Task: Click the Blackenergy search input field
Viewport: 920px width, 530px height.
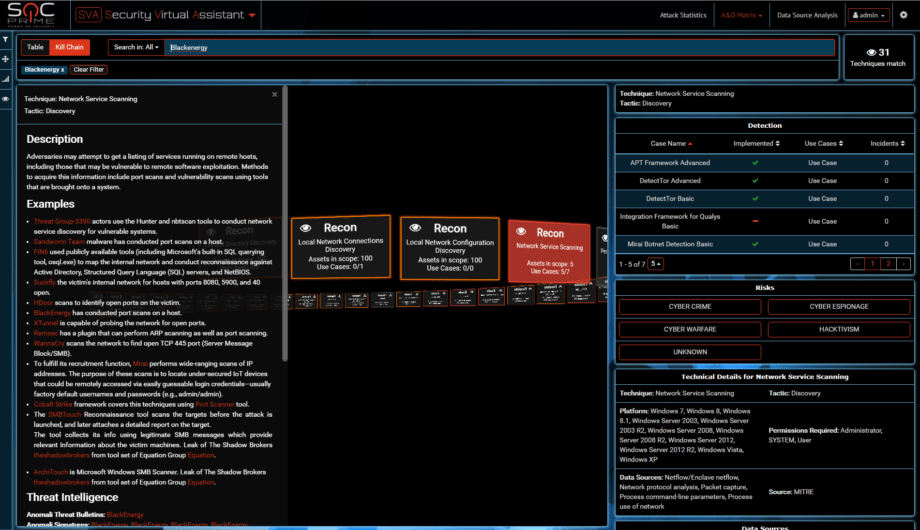Action: click(x=499, y=48)
